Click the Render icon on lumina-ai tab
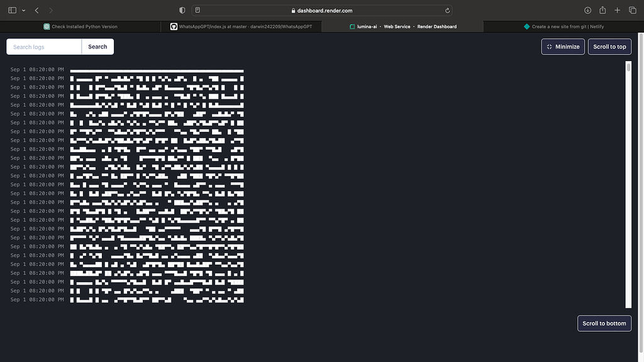This screenshot has height=362, width=644. (352, 26)
